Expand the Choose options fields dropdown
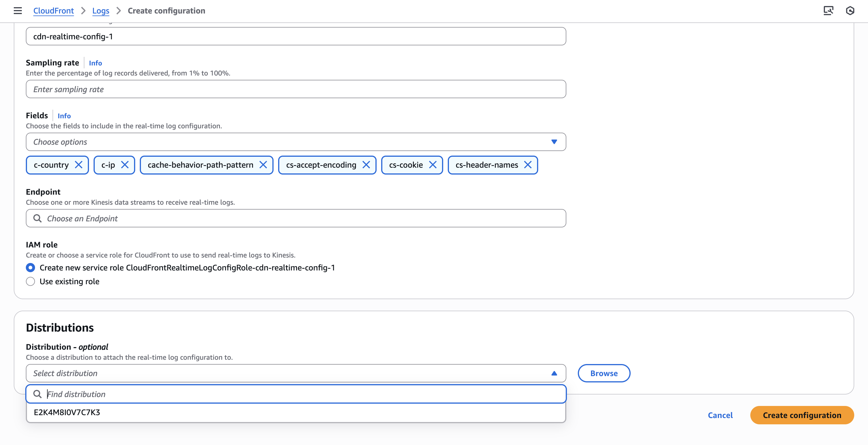Image resolution: width=868 pixels, height=445 pixels. click(x=554, y=142)
